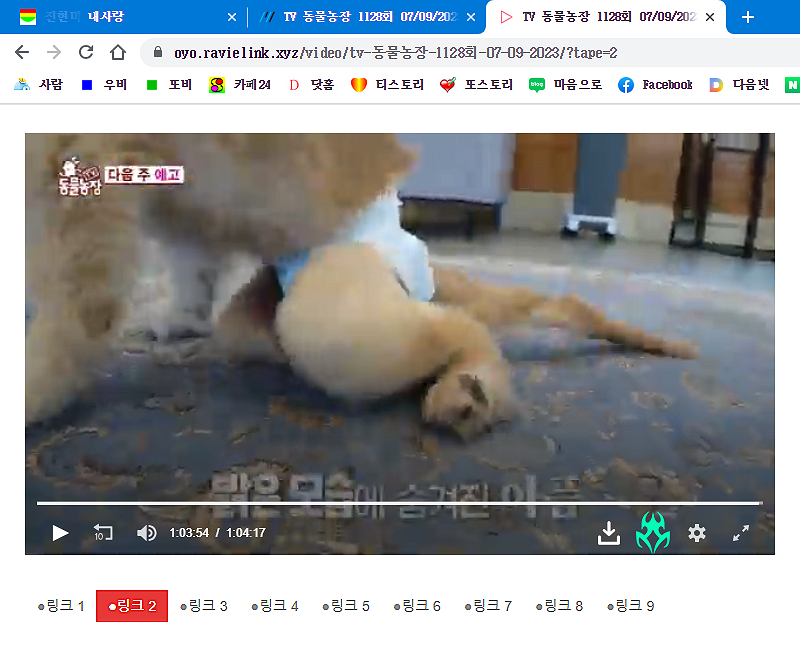800x650 pixels.
Task: Select 링크 9 video source
Action: [631, 606]
